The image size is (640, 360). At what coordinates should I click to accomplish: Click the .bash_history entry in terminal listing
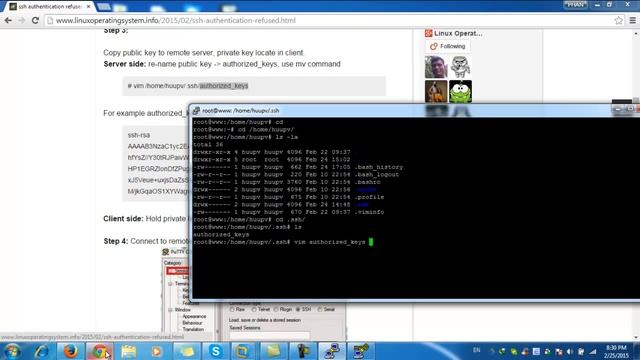click(x=379, y=167)
